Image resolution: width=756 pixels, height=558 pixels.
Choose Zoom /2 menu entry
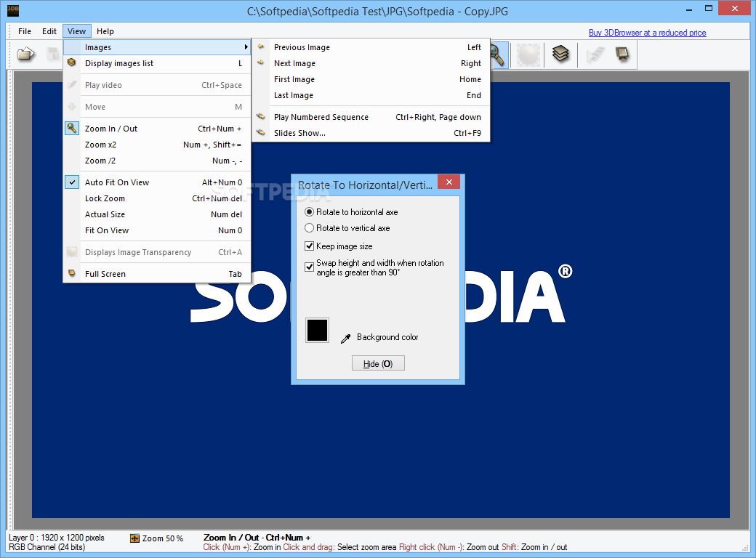pos(157,161)
